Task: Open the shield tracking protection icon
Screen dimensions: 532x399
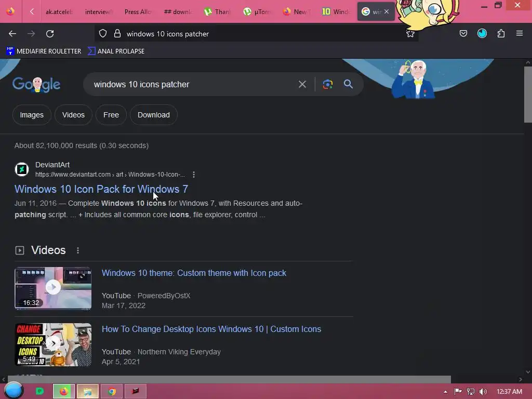Action: (103, 34)
